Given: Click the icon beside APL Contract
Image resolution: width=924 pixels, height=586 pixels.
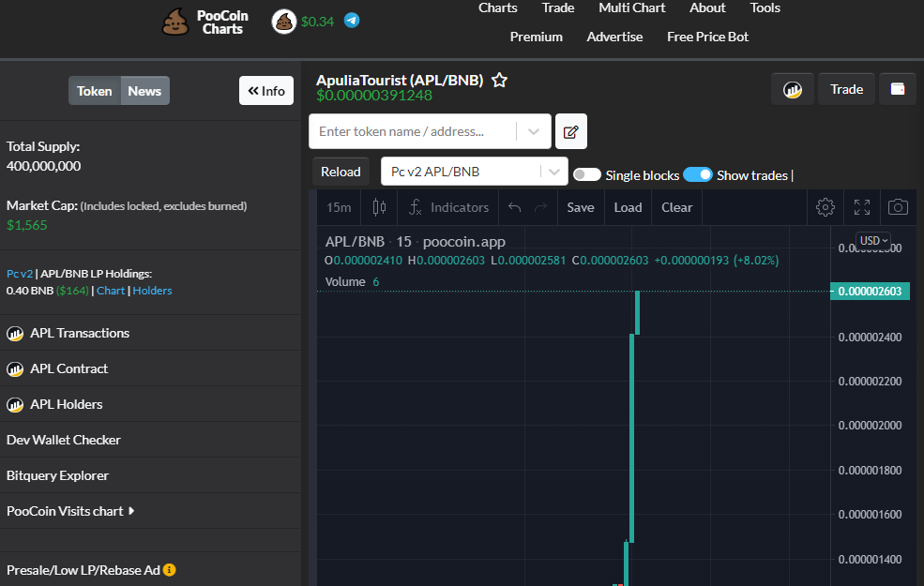Looking at the screenshot, I should pos(15,369).
